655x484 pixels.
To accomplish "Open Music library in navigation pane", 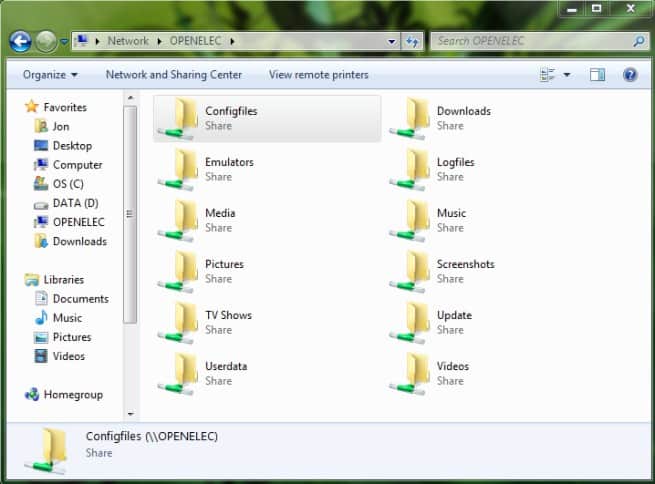I will (67, 318).
